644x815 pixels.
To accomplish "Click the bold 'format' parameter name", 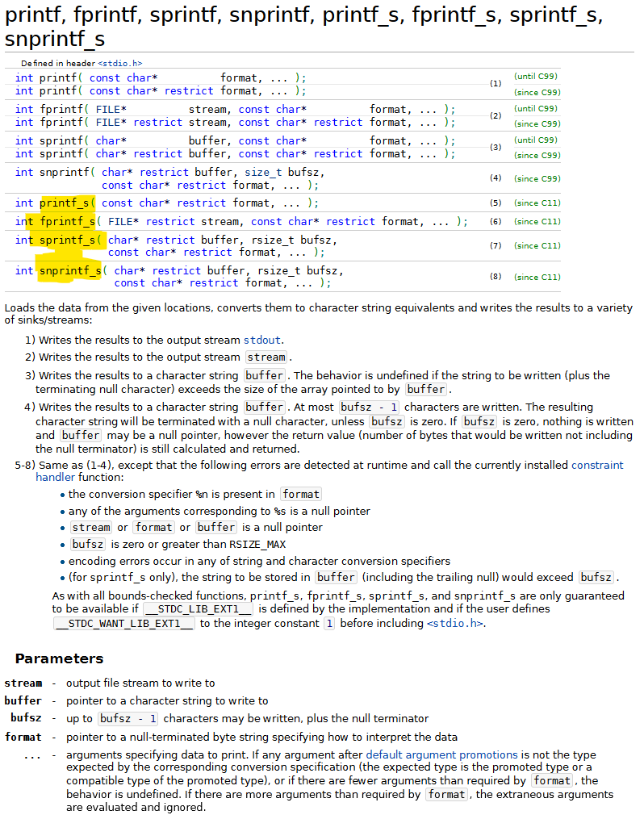I will [23, 737].
